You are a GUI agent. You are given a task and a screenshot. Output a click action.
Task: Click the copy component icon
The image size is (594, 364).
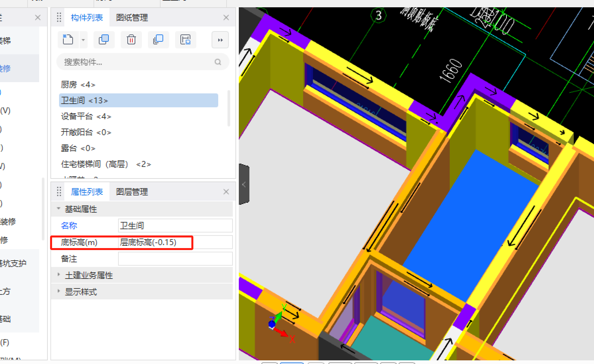(x=104, y=40)
